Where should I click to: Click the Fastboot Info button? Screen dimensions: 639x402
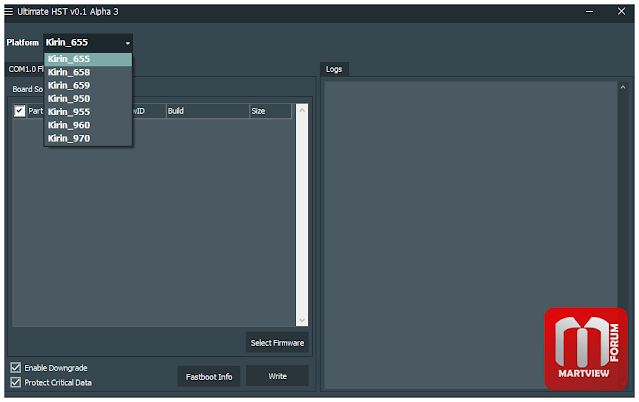tap(209, 377)
